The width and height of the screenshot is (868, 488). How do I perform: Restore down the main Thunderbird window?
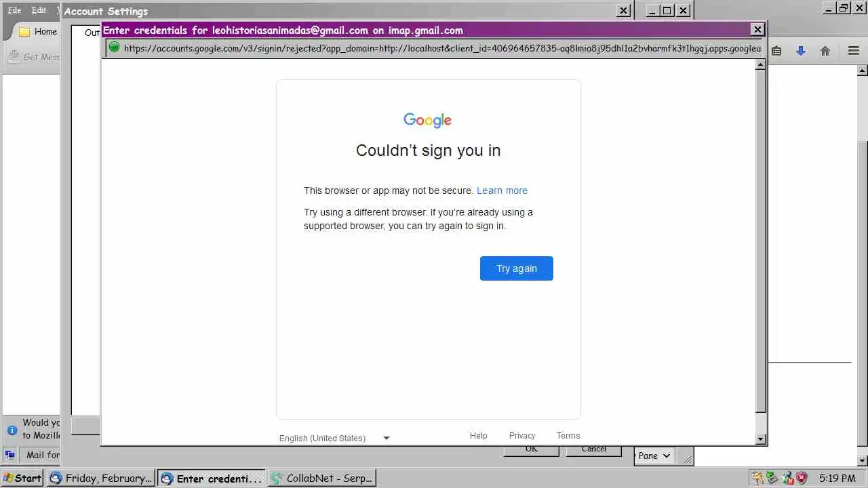(x=844, y=8)
